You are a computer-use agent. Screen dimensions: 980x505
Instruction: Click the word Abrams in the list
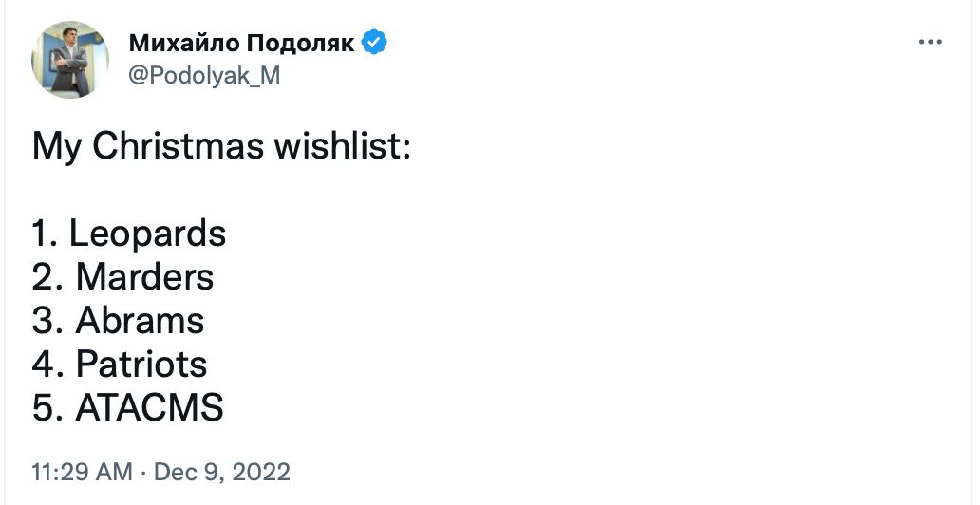(140, 321)
